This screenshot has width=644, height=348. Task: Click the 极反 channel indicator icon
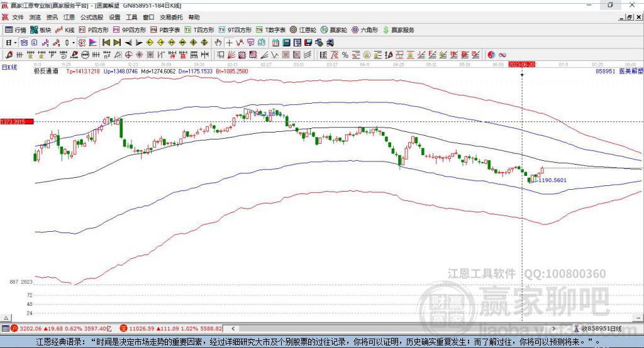(82, 43)
